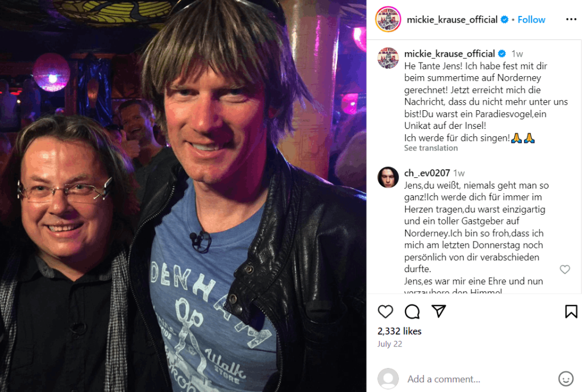Follow mickie_krause_official

tap(531, 20)
